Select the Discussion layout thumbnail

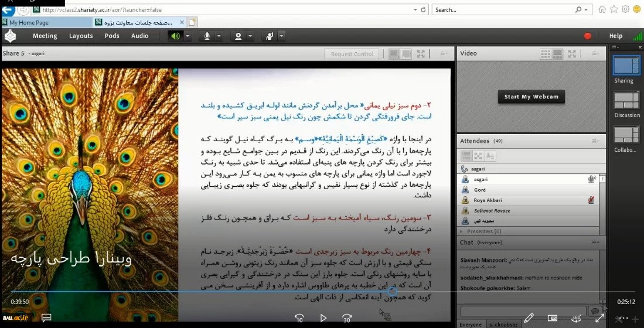point(626,101)
